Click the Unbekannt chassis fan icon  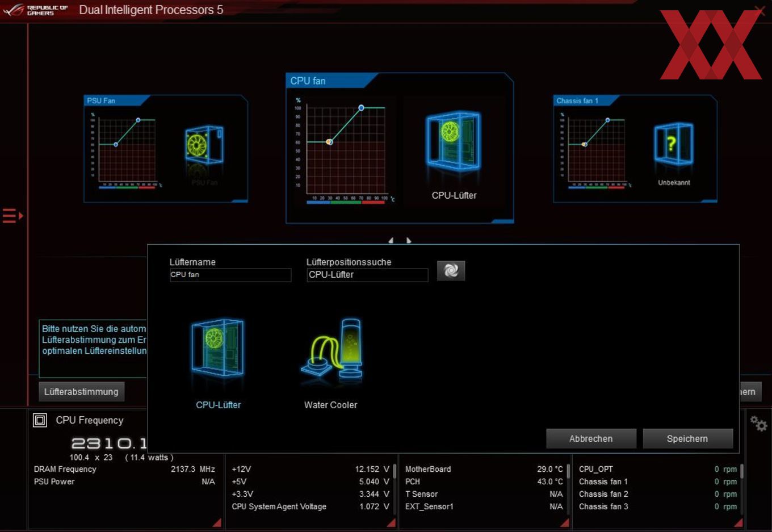pos(674,144)
